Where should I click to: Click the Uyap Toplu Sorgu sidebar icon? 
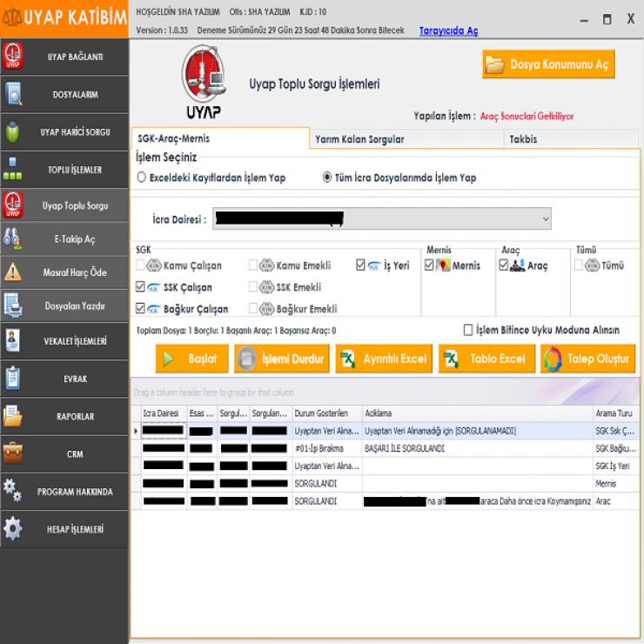[x=13, y=205]
